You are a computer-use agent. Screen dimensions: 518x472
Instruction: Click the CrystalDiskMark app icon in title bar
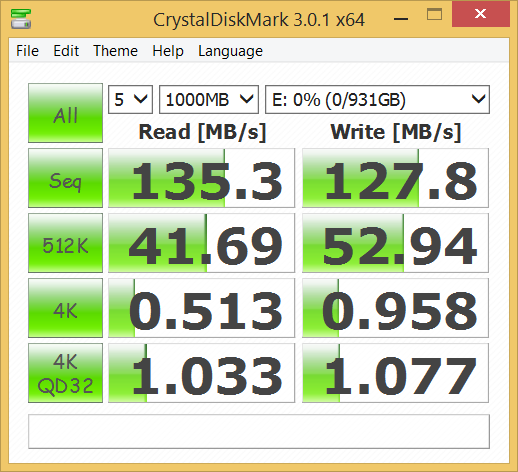click(21, 19)
